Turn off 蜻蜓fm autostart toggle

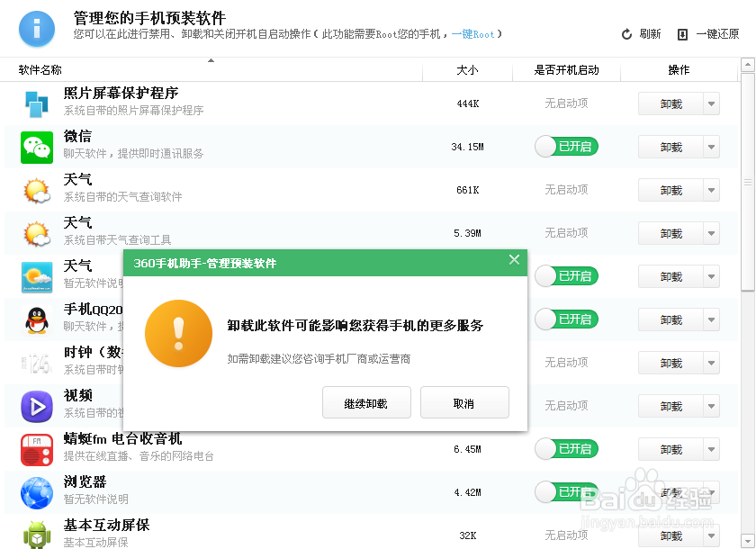click(566, 449)
